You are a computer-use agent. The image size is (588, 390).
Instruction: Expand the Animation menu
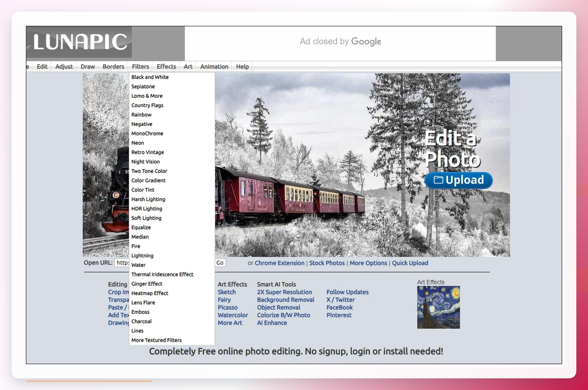tap(214, 66)
